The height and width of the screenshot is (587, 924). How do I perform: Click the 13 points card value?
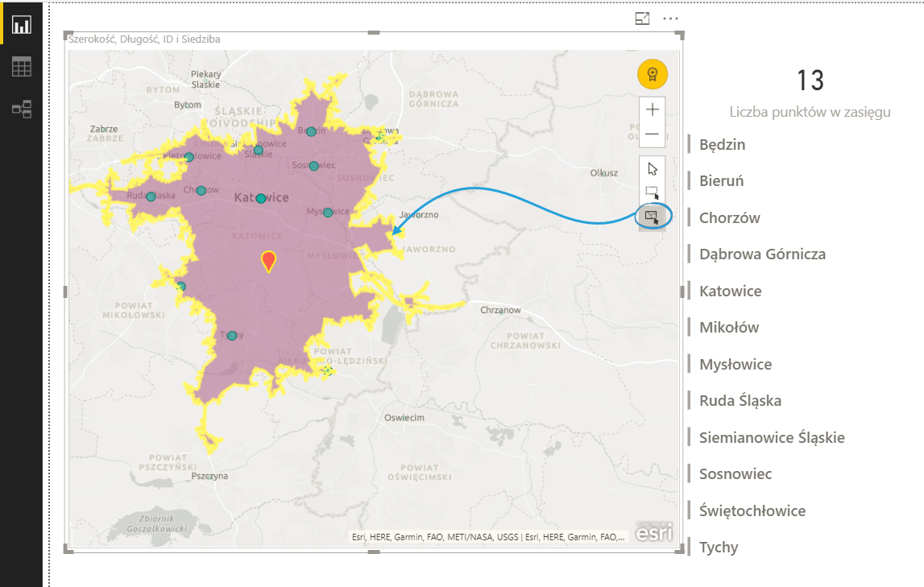(810, 81)
